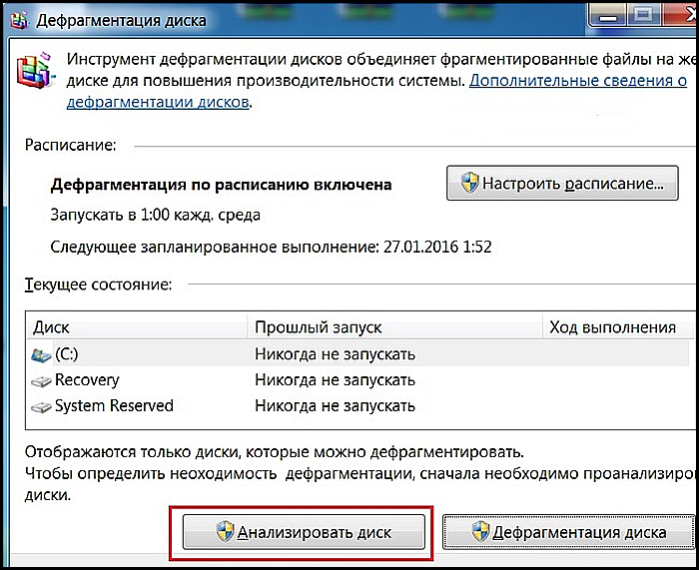
Task: Click shield icon on Настроить расписание button
Action: (x=469, y=183)
